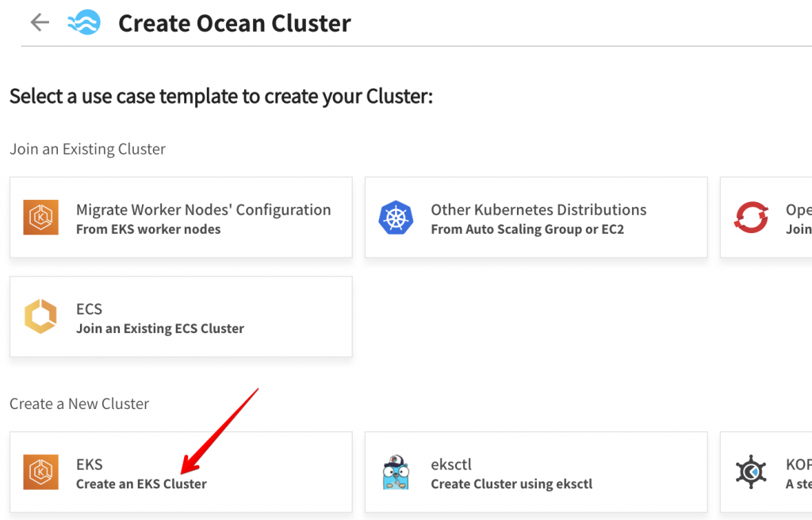Click the eksctl gopher mascot icon
The height and width of the screenshot is (520, 812).
[x=396, y=473]
